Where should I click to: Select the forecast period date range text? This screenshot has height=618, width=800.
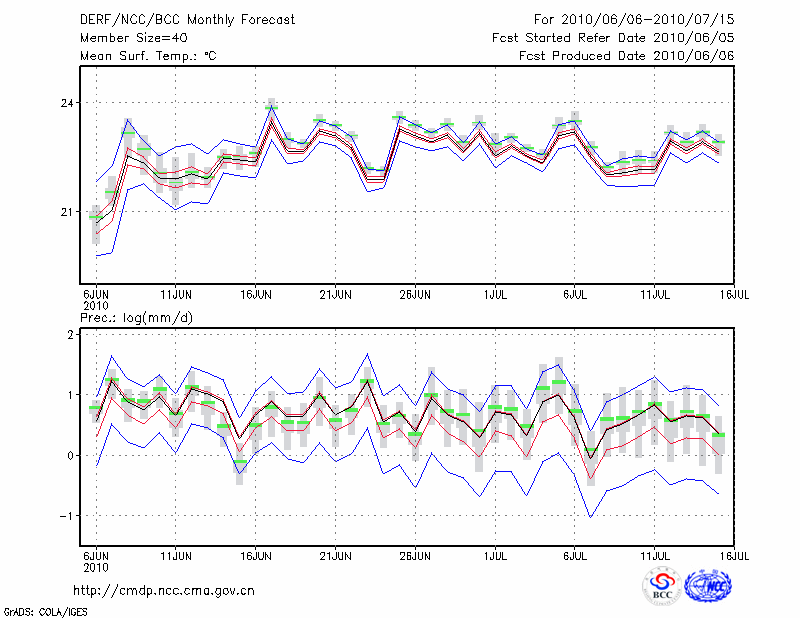point(634,20)
